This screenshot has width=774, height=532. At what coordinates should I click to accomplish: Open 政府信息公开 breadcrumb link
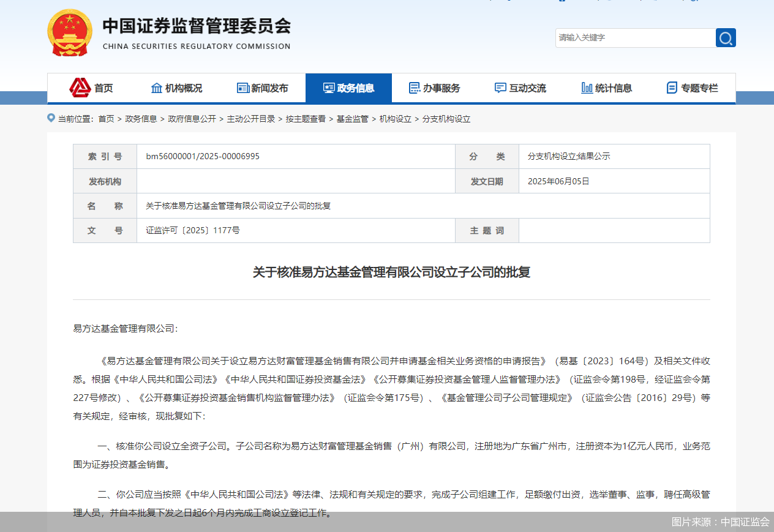pos(192,119)
